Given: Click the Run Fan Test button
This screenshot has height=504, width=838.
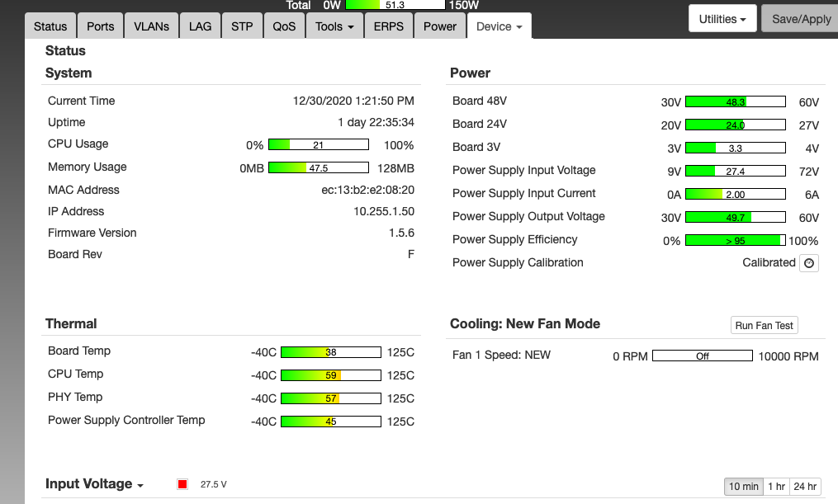Looking at the screenshot, I should tap(764, 325).
